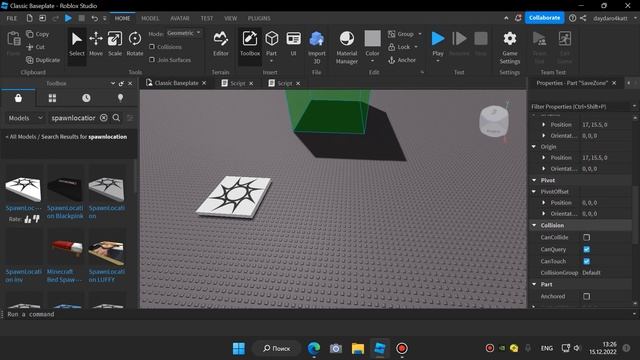
Task: Open the TEST ribbon tab
Action: 207,18
